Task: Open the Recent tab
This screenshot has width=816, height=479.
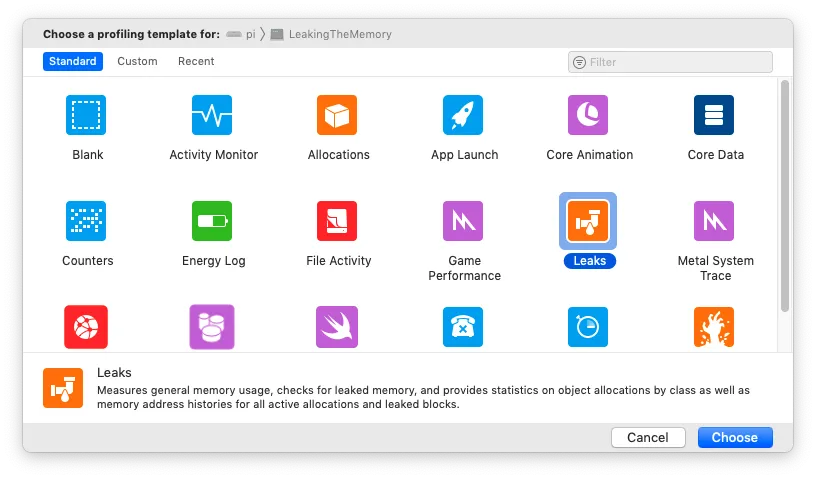Action: tap(196, 61)
